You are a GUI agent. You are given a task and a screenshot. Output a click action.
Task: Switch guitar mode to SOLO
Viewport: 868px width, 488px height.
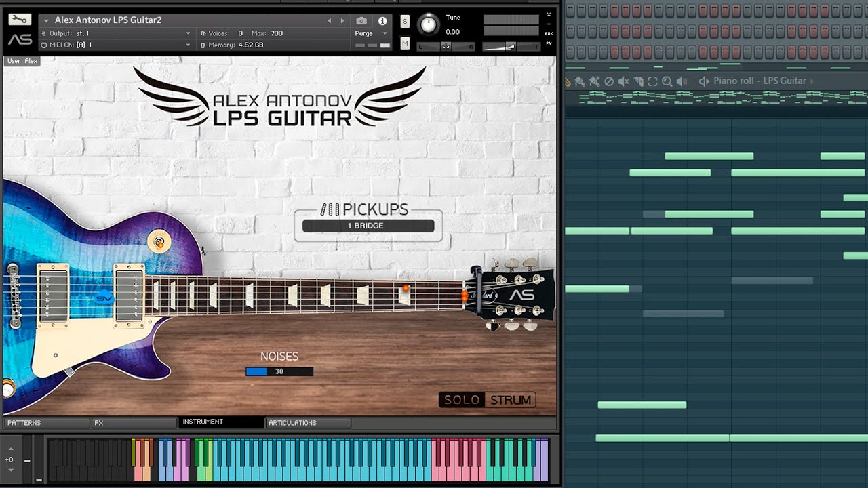(x=461, y=400)
